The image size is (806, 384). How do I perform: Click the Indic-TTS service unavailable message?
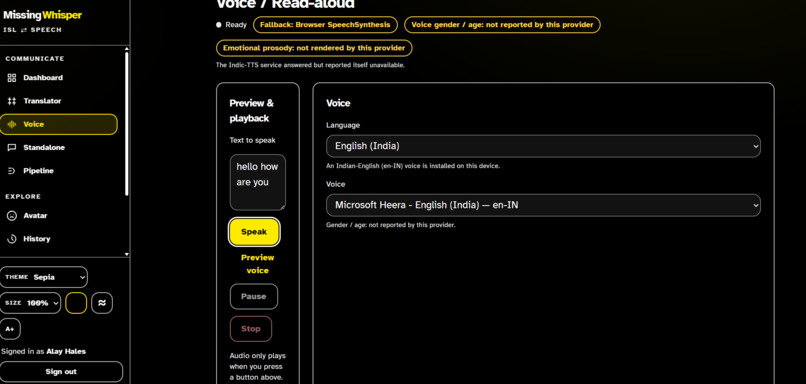click(310, 65)
